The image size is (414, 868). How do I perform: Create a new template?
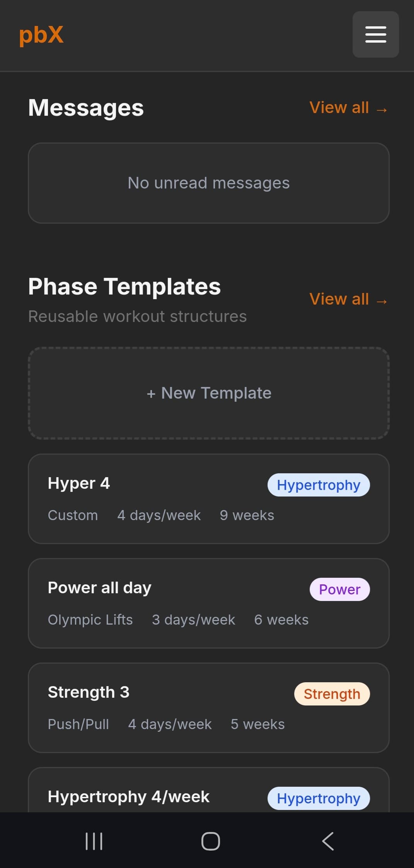[209, 393]
